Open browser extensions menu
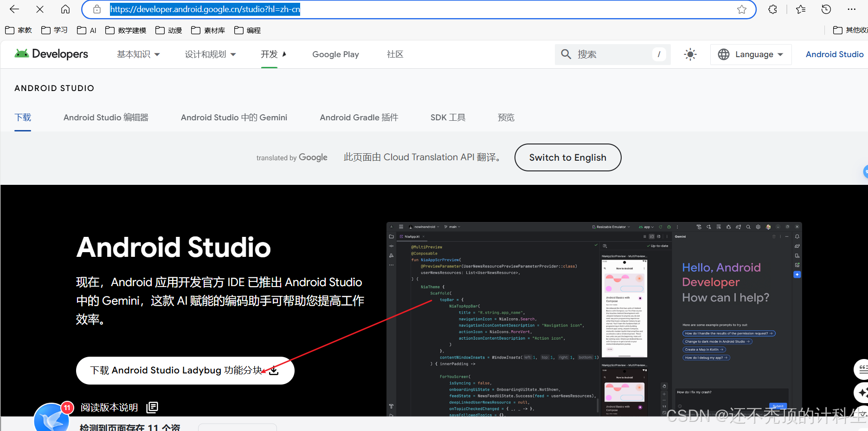This screenshot has height=431, width=868. point(772,9)
